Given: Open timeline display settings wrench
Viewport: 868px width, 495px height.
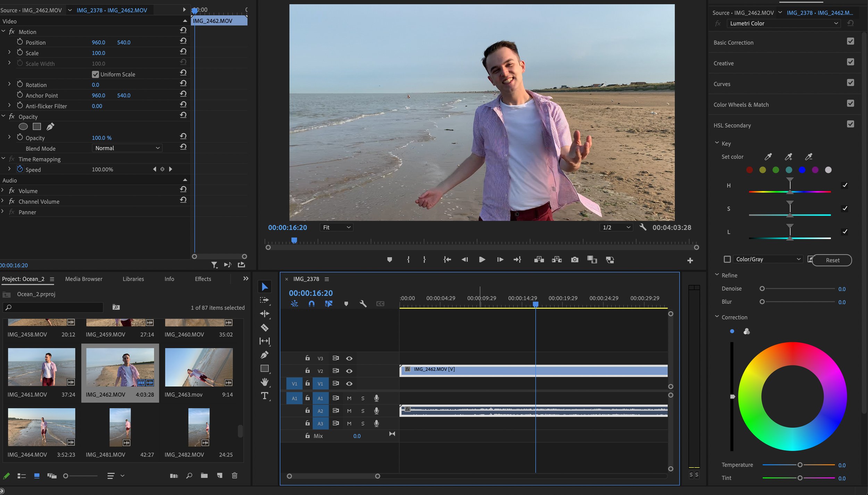Looking at the screenshot, I should tap(363, 304).
